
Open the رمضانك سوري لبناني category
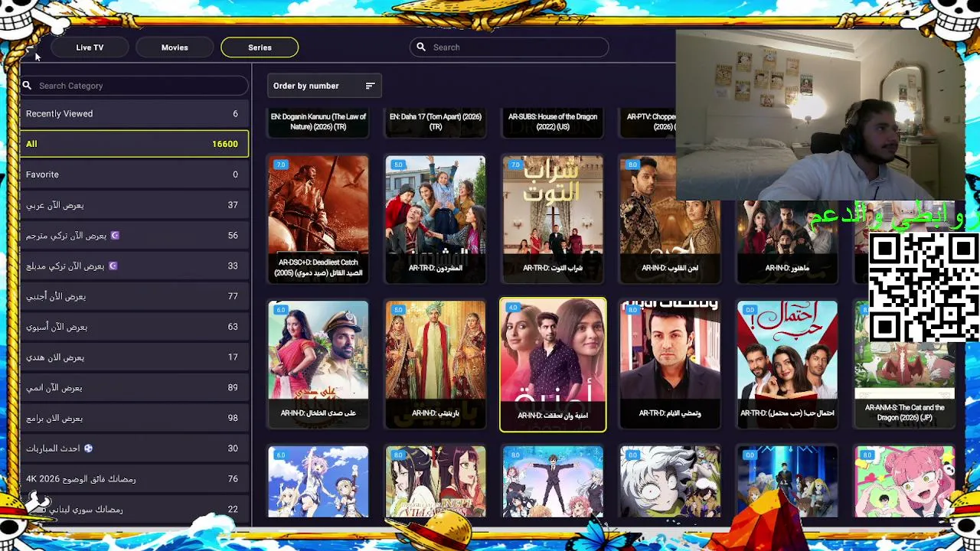pyautogui.click(x=134, y=509)
